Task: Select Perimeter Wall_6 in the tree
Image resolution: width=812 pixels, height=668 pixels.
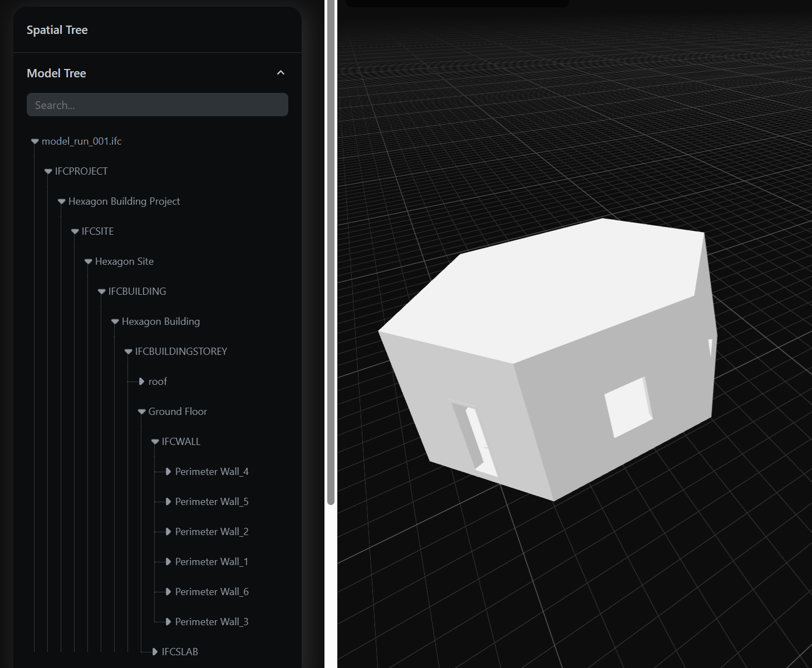Action: (x=211, y=592)
